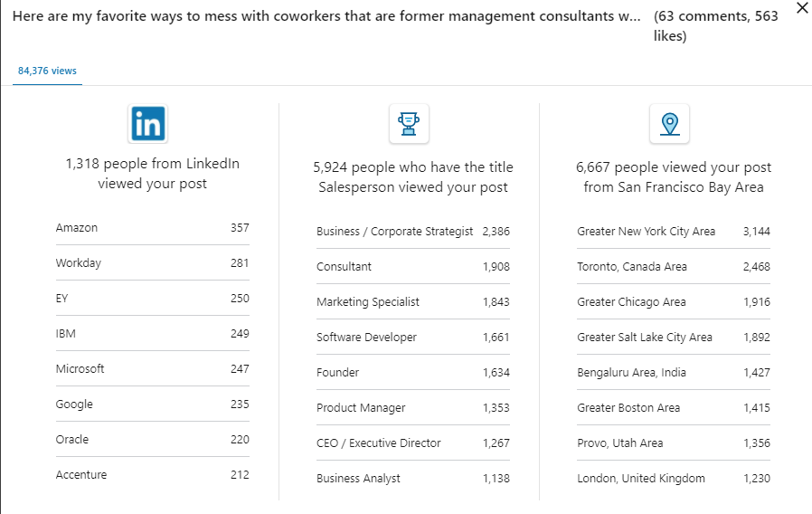
Task: Click Bengaluru Area, India row
Action: 673,373
